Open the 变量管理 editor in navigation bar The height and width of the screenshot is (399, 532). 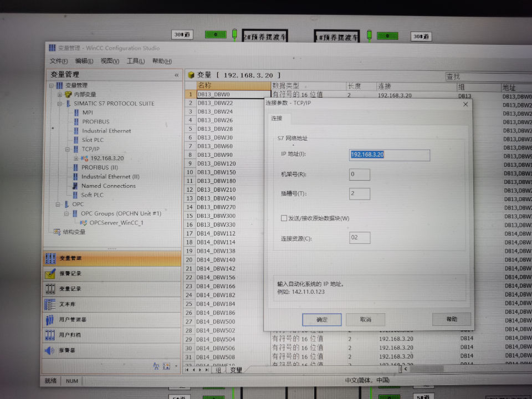(x=112, y=259)
